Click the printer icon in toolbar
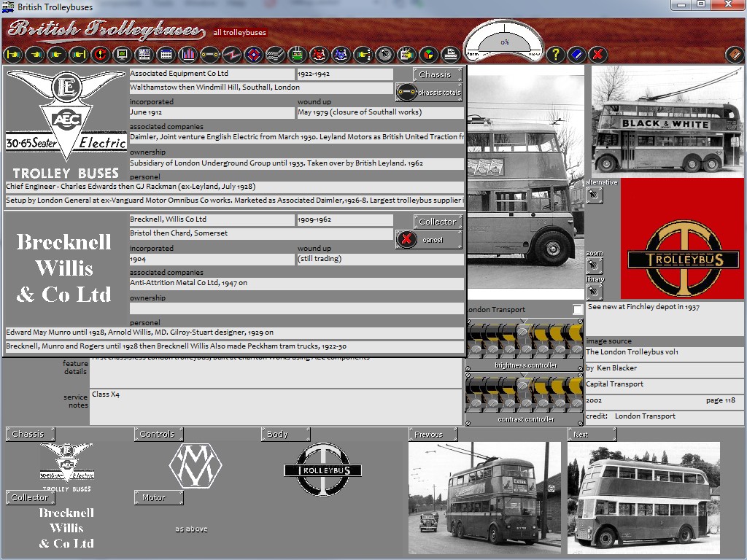The width and height of the screenshot is (747, 560). pos(450,54)
